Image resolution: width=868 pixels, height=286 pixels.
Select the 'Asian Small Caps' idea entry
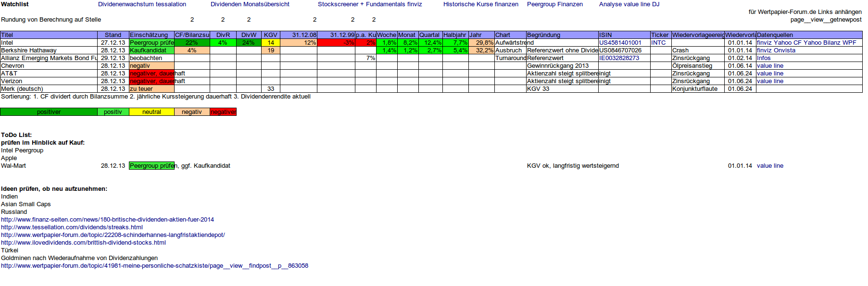click(x=26, y=204)
